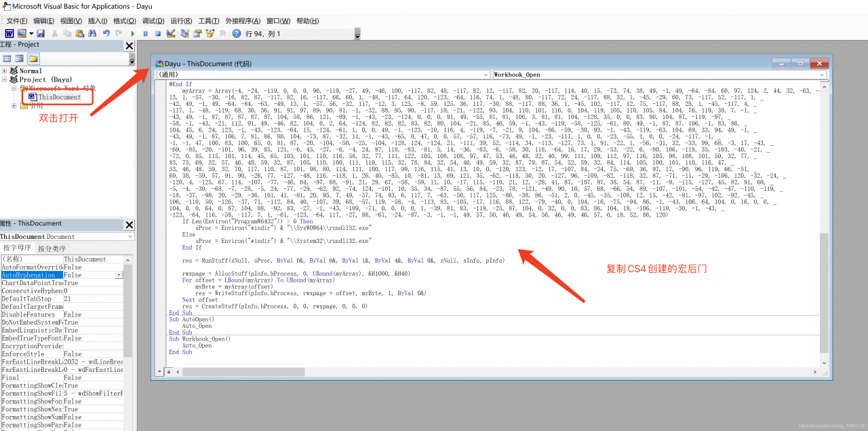Open the AutoHyphenation value dropdown arrow

tap(119, 275)
